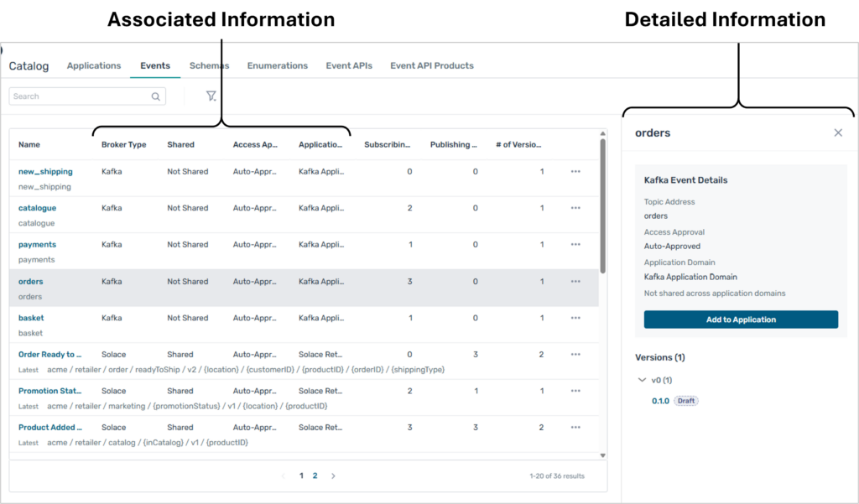Sort table by Broker Type column

click(123, 144)
